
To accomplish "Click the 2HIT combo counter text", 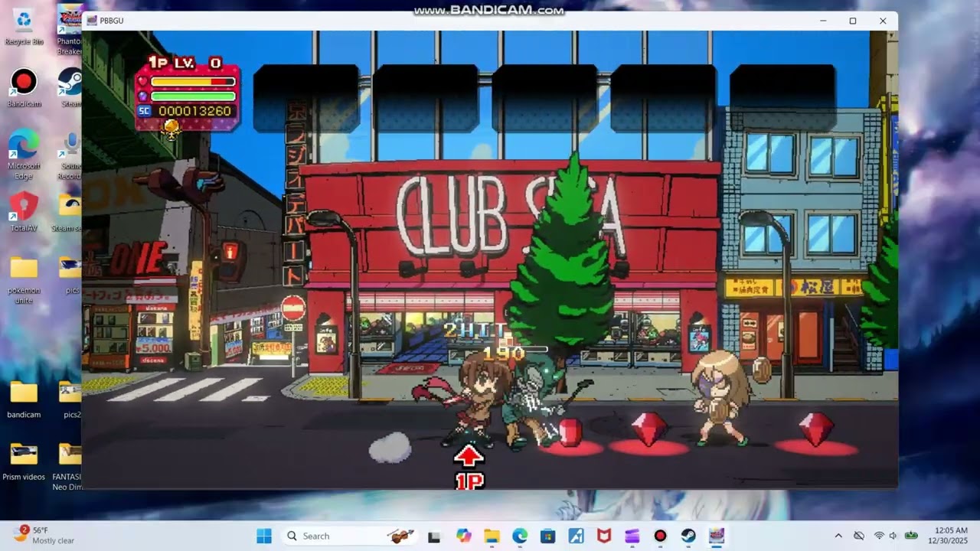I will coord(475,331).
